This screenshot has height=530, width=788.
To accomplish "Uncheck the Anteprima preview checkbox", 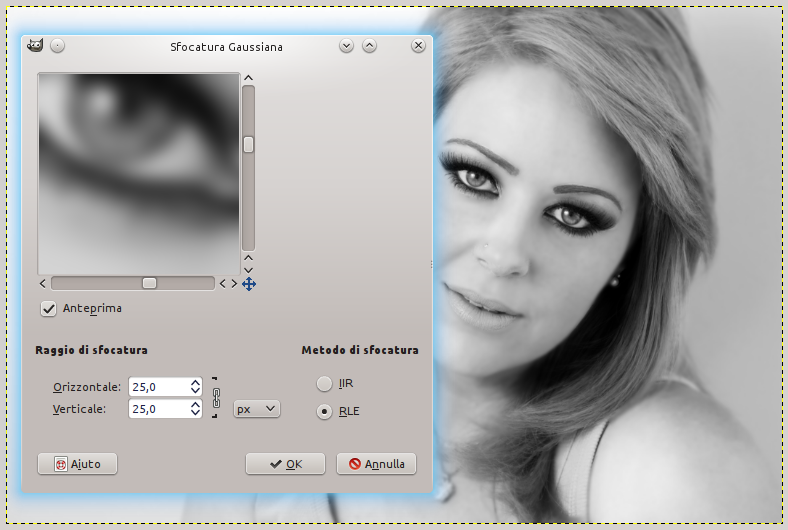I will pos(48,308).
